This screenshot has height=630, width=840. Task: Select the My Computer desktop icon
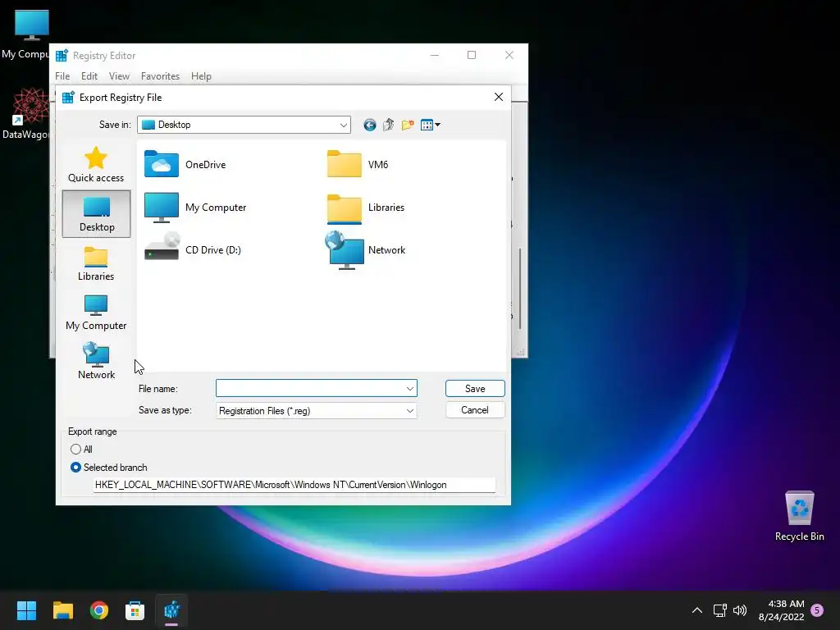click(25, 34)
